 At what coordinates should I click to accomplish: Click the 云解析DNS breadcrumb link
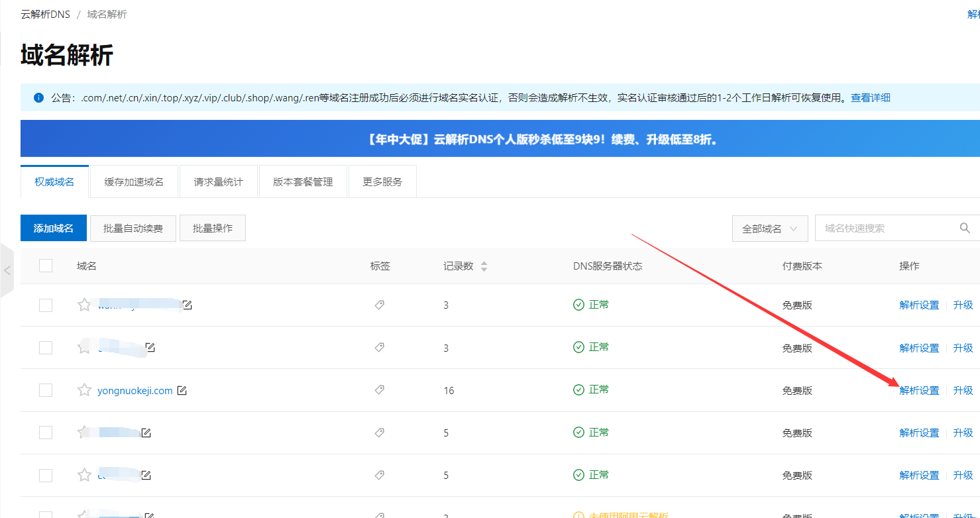[x=46, y=14]
